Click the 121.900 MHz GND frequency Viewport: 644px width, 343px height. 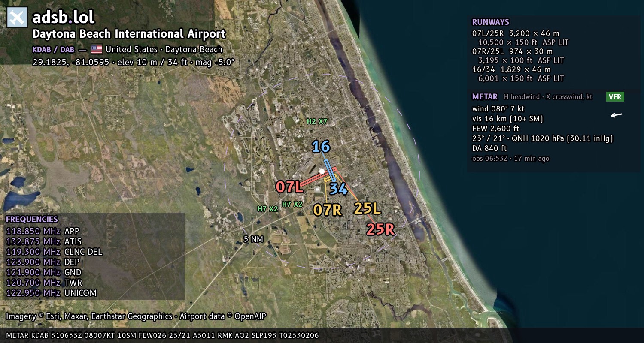[43, 272]
